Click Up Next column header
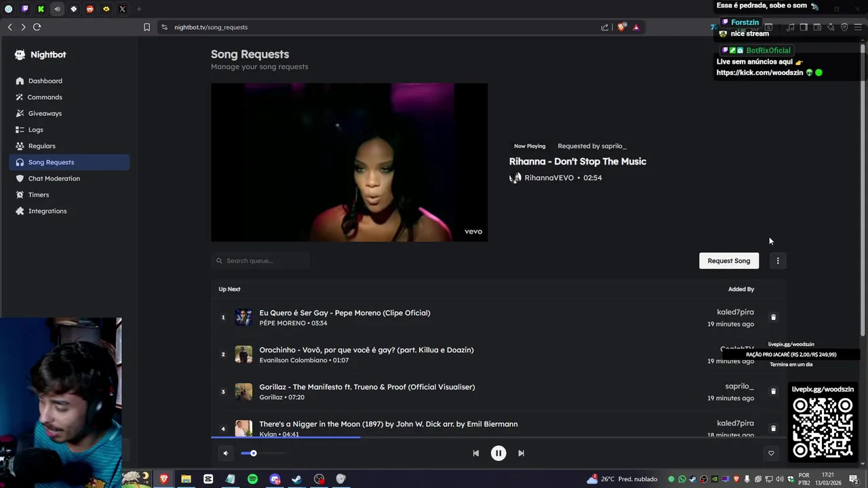 [229, 289]
